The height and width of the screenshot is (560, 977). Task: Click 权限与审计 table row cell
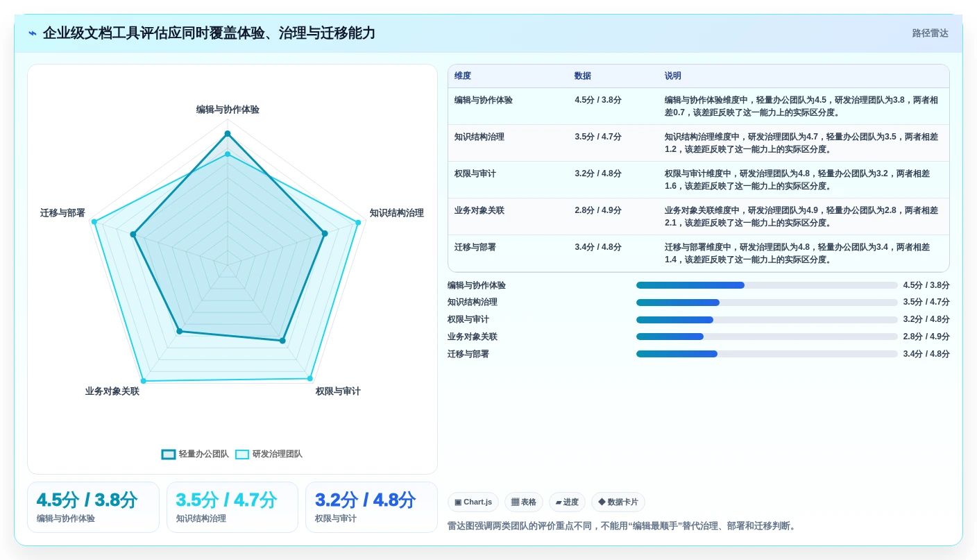475,173
